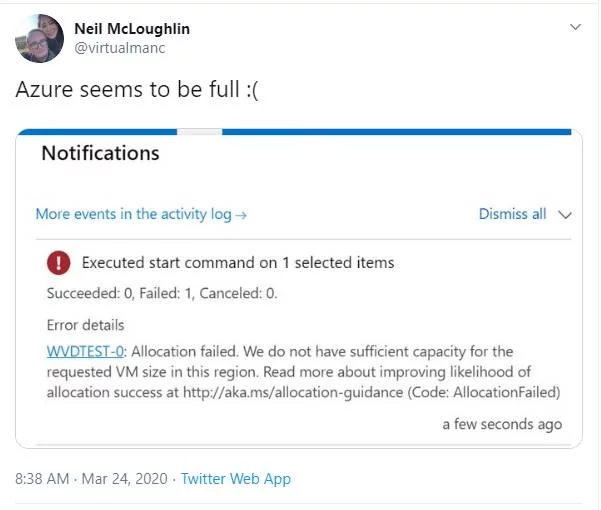This screenshot has height=510, width=601.
Task: Open More events in the activity log
Action: click(x=134, y=214)
